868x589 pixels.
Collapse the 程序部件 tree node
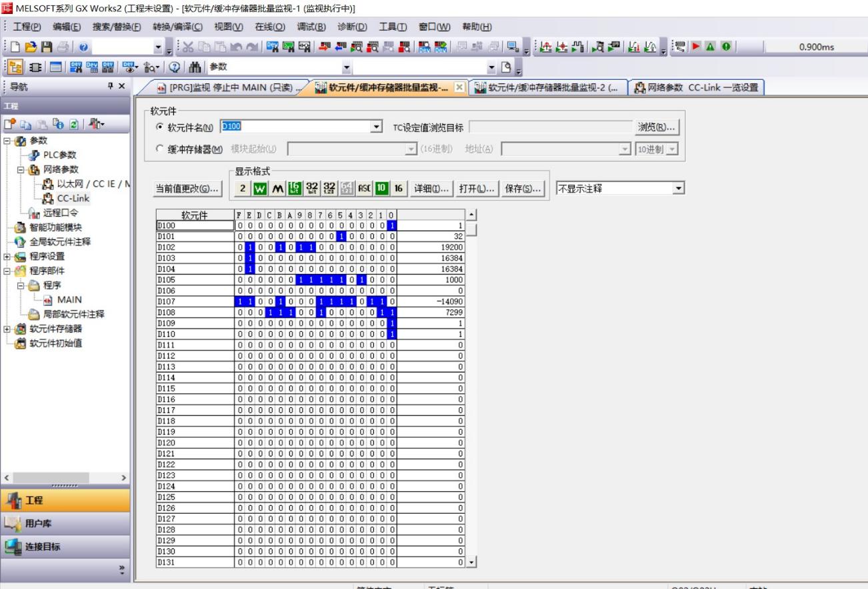(x=7, y=271)
